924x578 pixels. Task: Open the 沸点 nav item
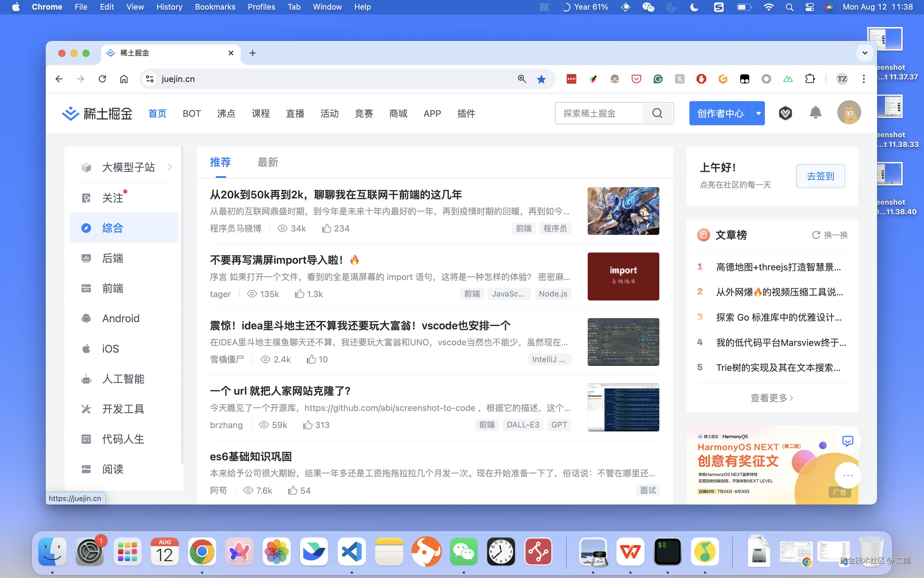(x=226, y=113)
